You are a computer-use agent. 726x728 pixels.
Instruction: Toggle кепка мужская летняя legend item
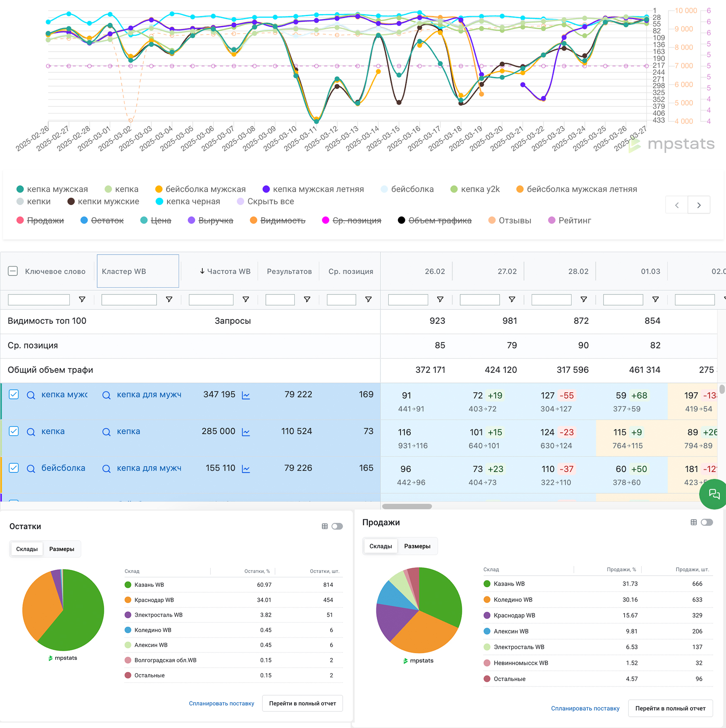click(x=314, y=189)
